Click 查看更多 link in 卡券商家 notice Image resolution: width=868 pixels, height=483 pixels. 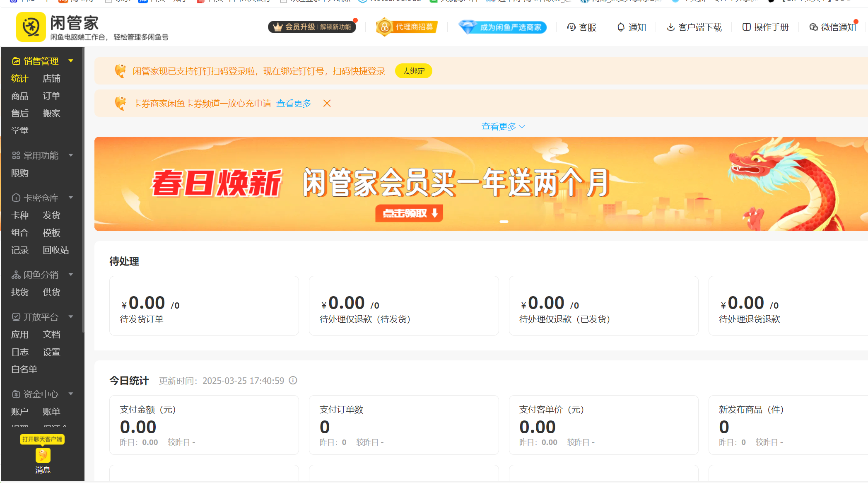point(294,104)
